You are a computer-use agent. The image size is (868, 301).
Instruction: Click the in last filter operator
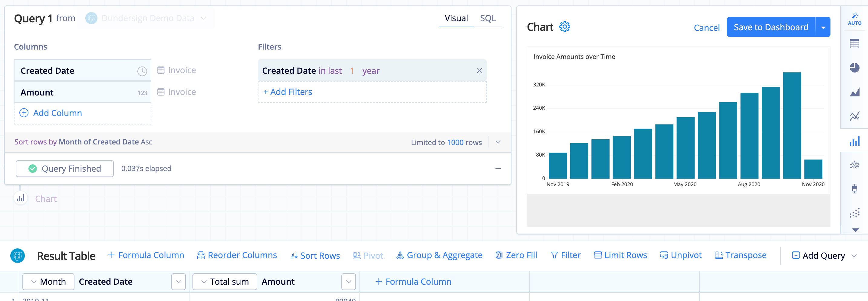tap(330, 71)
